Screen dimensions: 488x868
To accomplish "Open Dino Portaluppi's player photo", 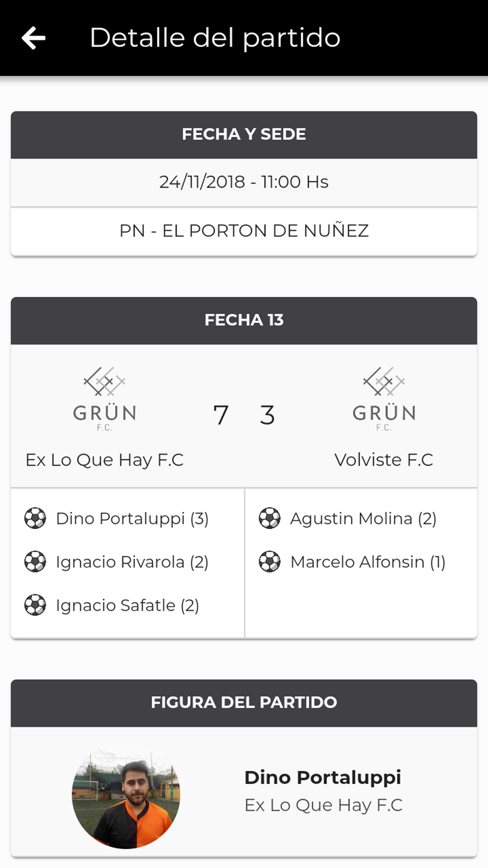I will 126,798.
